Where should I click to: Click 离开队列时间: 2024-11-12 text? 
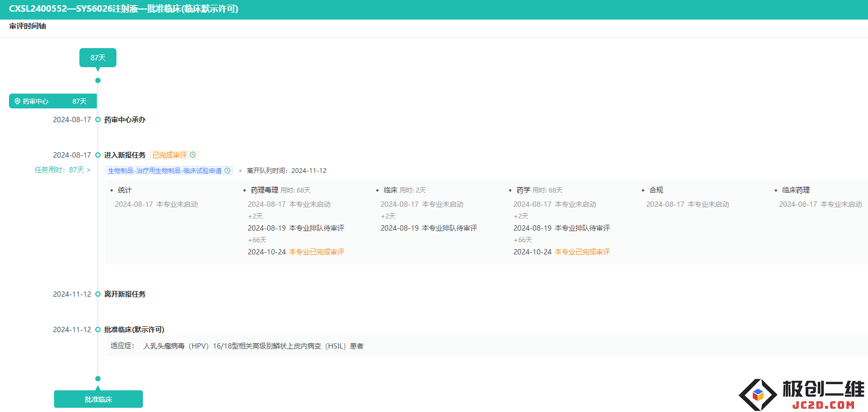[286, 170]
